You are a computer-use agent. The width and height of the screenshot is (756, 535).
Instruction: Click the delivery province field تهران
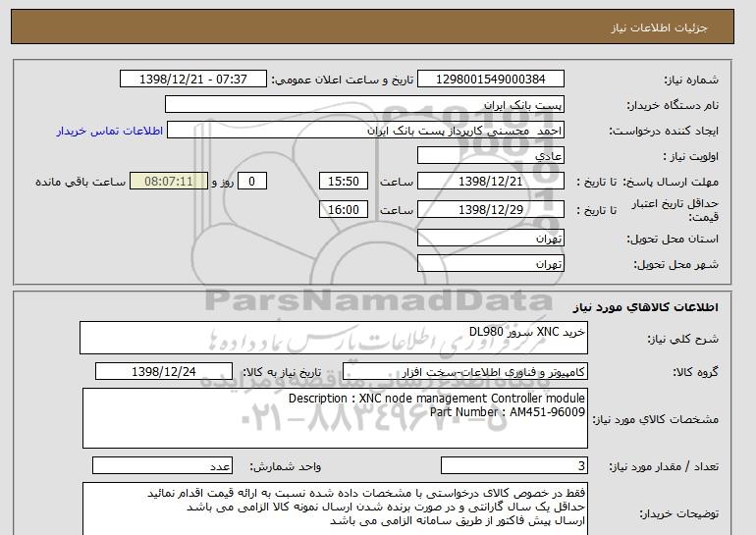pyautogui.click(x=490, y=239)
